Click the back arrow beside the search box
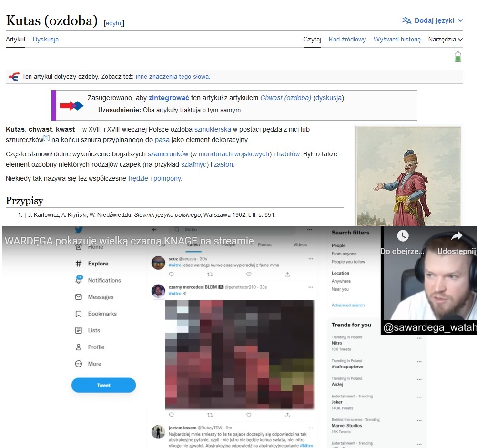Viewport: 477px width, 448px height. click(154, 229)
